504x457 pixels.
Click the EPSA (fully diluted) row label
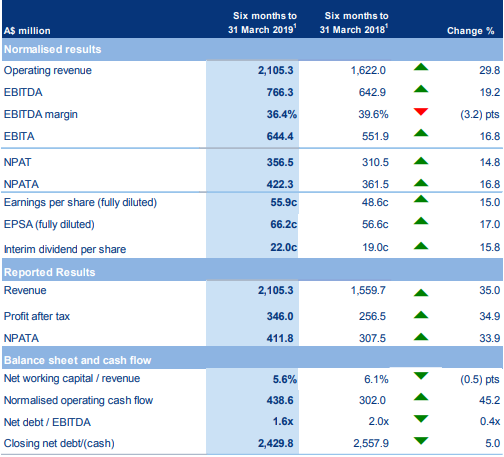(49, 224)
